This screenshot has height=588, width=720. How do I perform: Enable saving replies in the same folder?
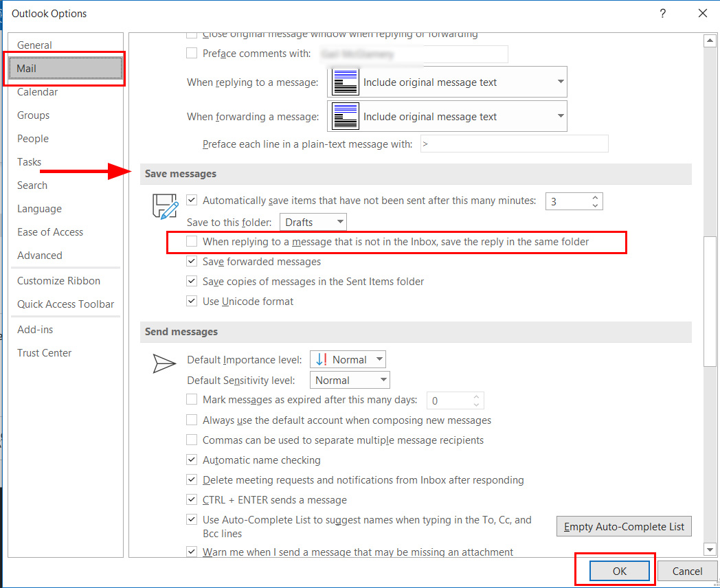click(192, 242)
